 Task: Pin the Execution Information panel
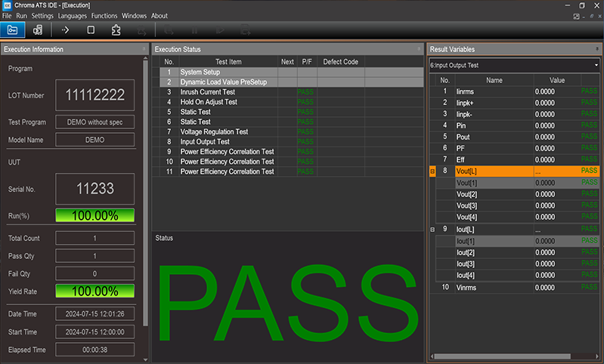tap(144, 49)
